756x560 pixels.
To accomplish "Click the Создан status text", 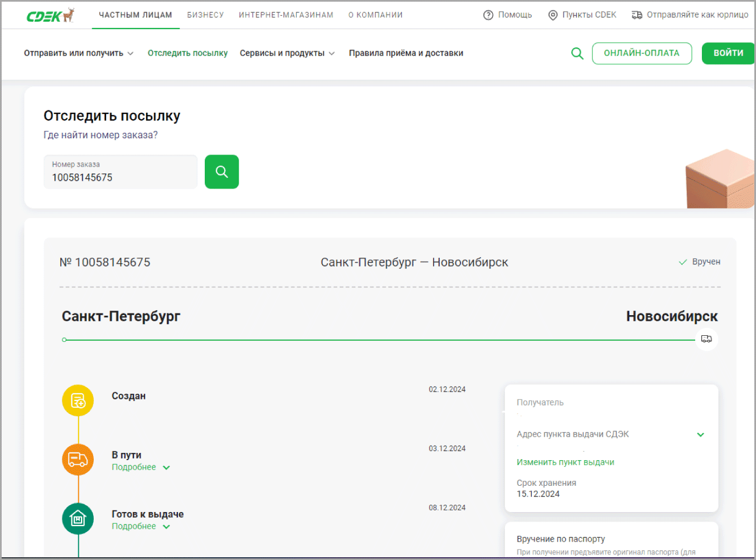I will click(128, 396).
